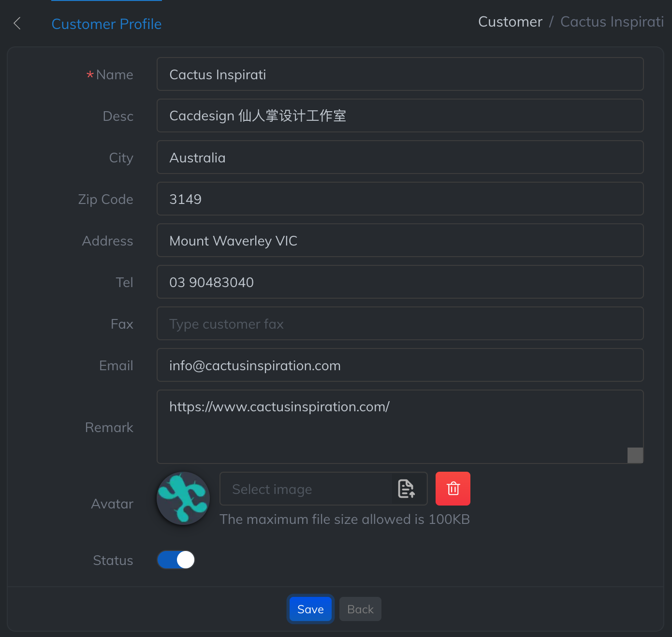Click the file upload icon

[x=406, y=489]
